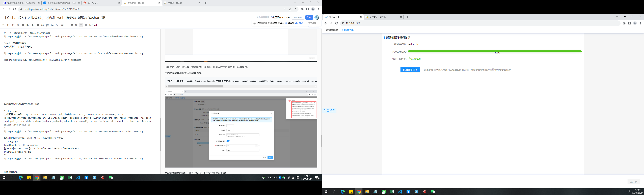Click the preview screenshot of the node configuration dialog
This screenshot has width=644, height=195.
(241, 129)
